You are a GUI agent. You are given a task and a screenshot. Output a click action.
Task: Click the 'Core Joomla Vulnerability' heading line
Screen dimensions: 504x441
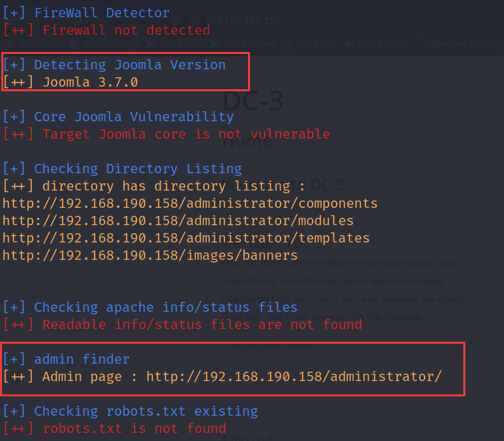(118, 117)
